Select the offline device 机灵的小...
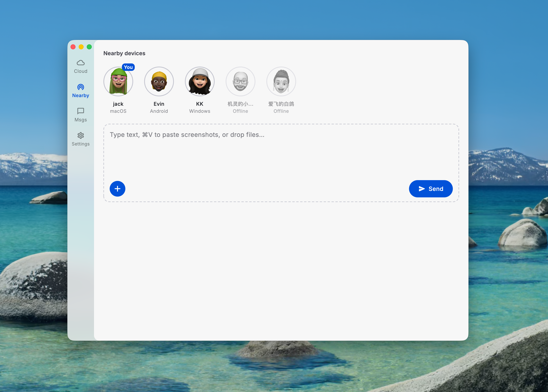 click(241, 81)
